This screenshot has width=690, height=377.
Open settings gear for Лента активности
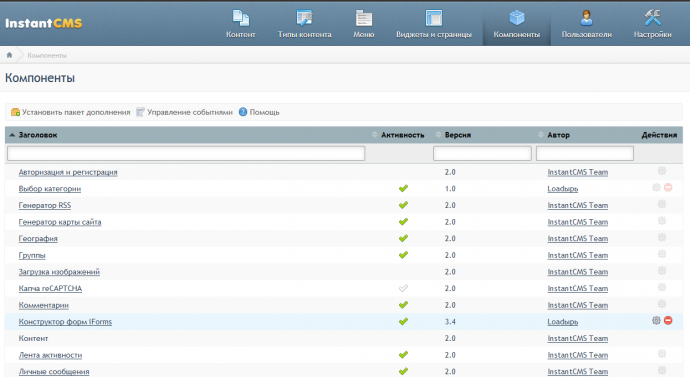[662, 354]
